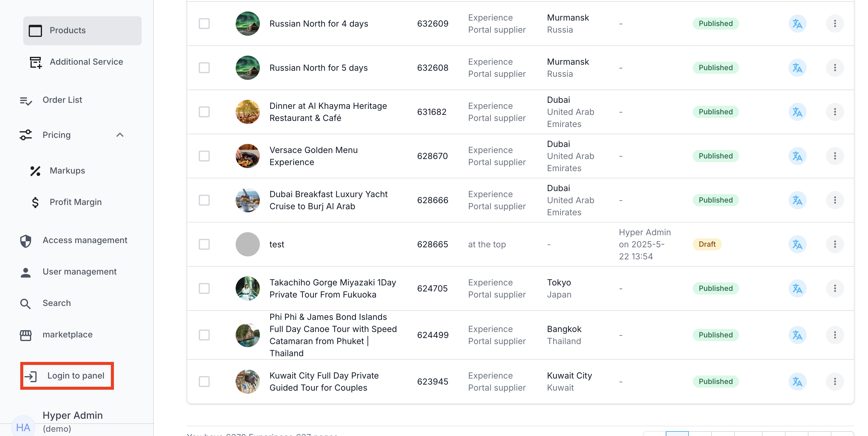Open actions menu for Takachiho Gorge tour
The width and height of the screenshot is (868, 436).
tap(835, 288)
